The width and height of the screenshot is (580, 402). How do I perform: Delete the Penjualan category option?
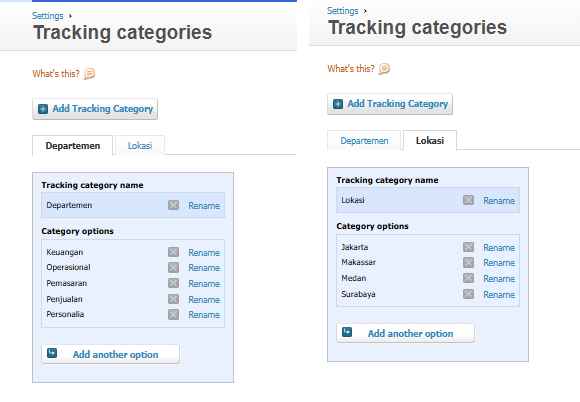pos(173,299)
